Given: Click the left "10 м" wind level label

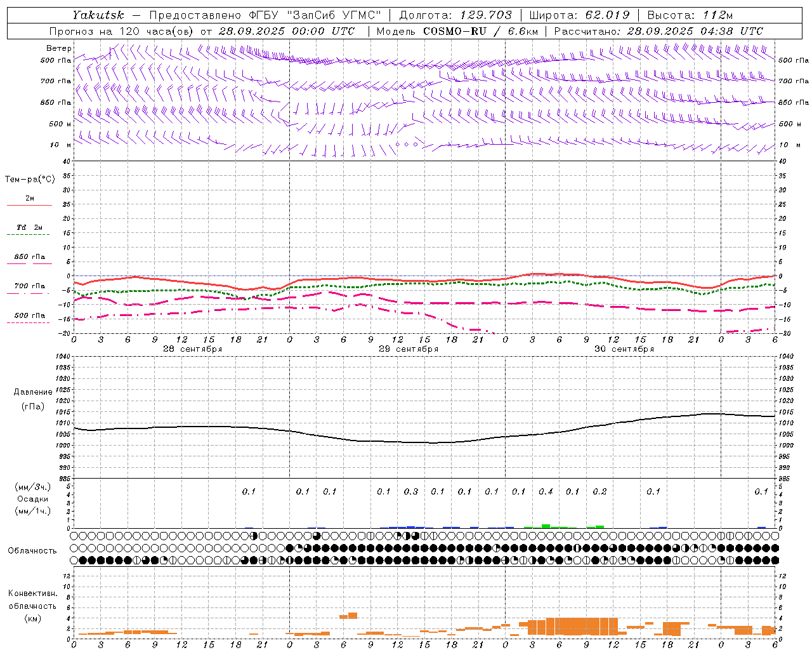Looking at the screenshot, I should click(61, 145).
